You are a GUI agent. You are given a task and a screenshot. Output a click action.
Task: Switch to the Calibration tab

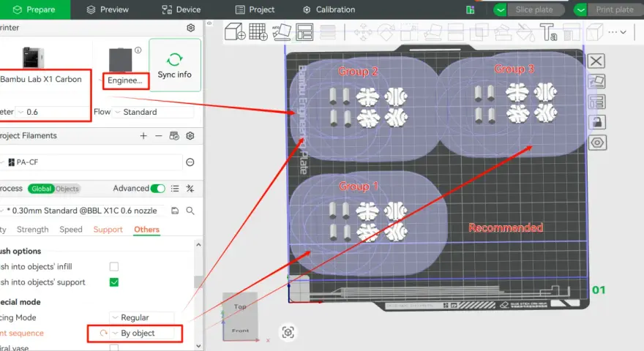329,10
